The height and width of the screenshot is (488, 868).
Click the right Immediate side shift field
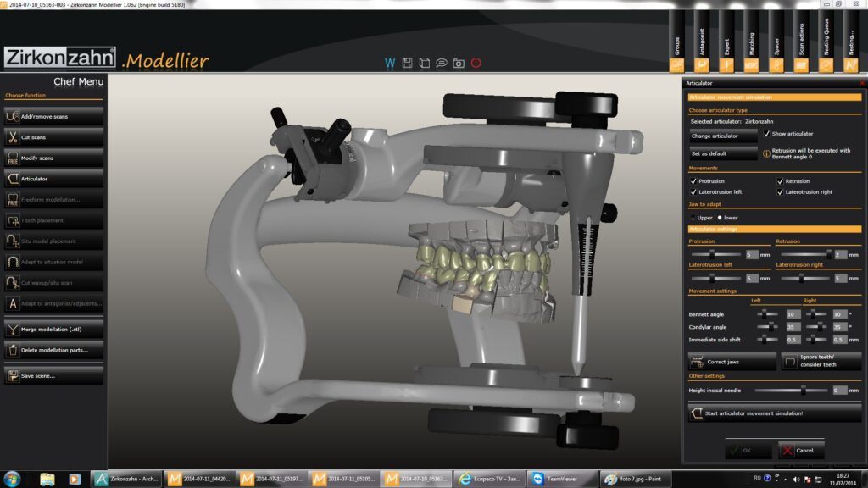[x=840, y=340]
